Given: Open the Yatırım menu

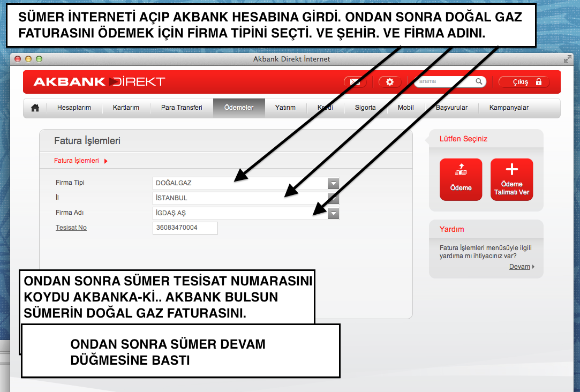Looking at the screenshot, I should (285, 108).
